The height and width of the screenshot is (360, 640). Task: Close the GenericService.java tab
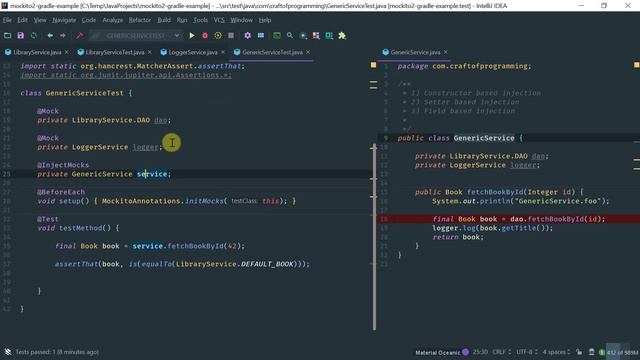click(x=445, y=52)
